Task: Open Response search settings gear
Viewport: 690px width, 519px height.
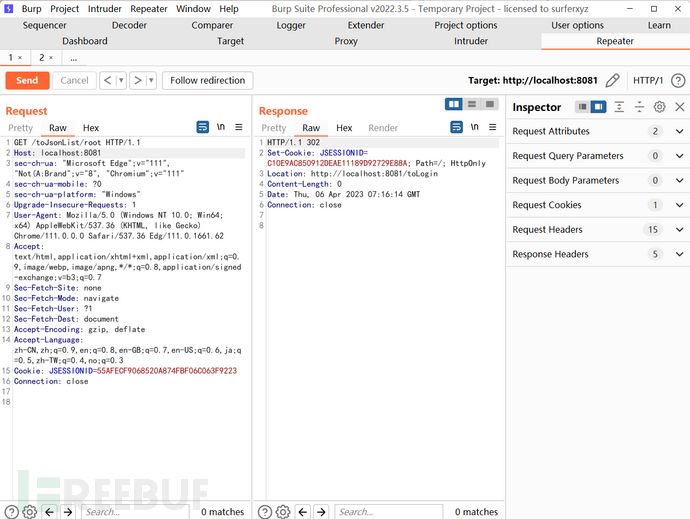Action: tap(283, 512)
